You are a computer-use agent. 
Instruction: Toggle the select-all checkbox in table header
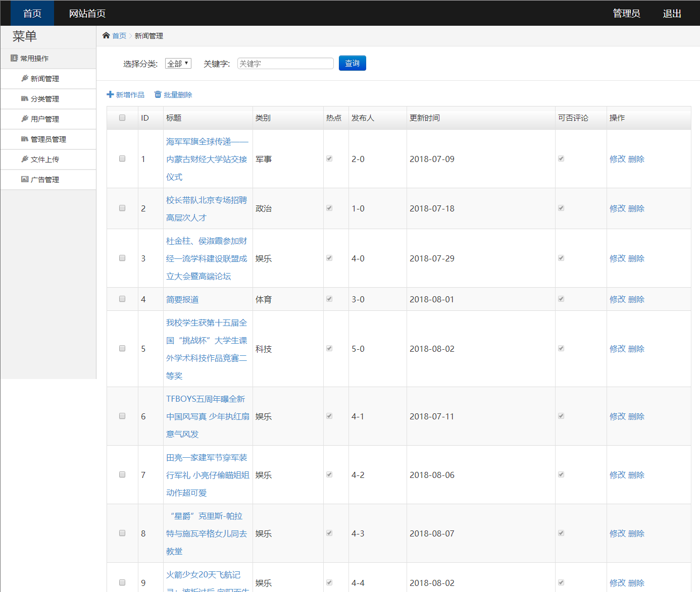point(122,118)
